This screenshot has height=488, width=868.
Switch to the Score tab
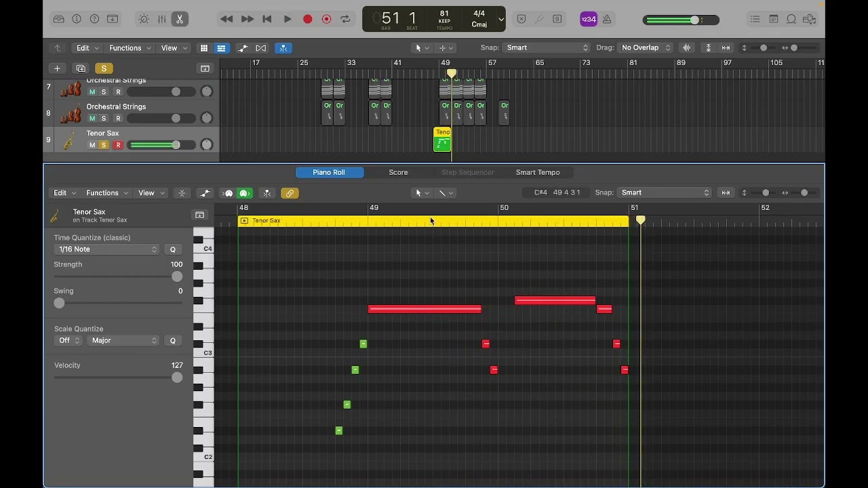tap(398, 172)
